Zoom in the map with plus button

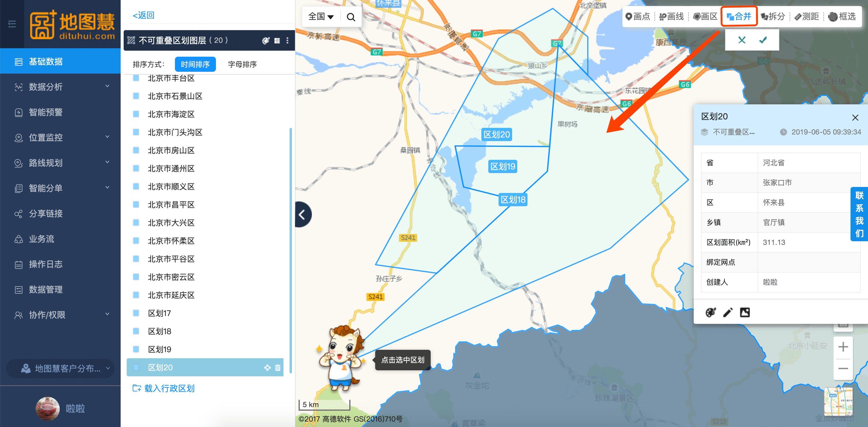point(843,346)
